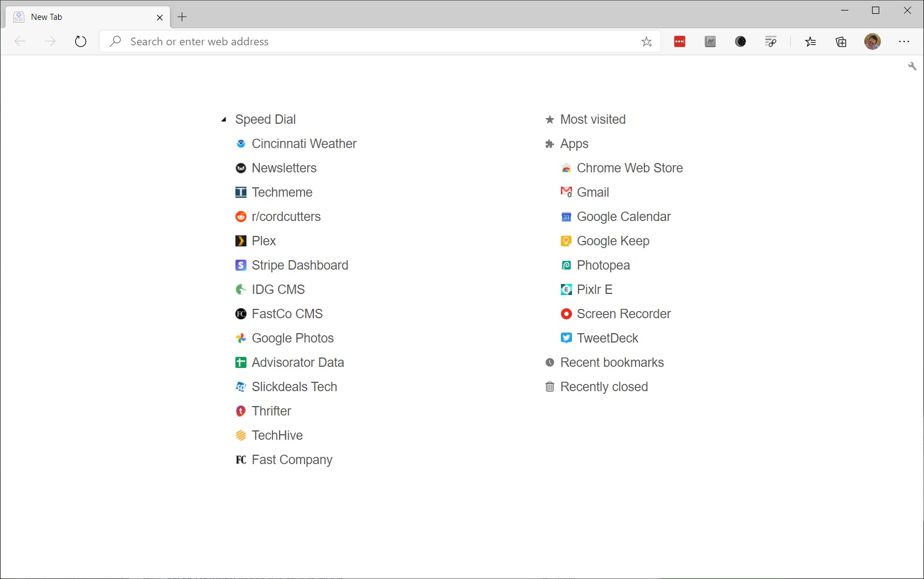
Task: Open the link-management extension icon
Action: click(x=771, y=41)
